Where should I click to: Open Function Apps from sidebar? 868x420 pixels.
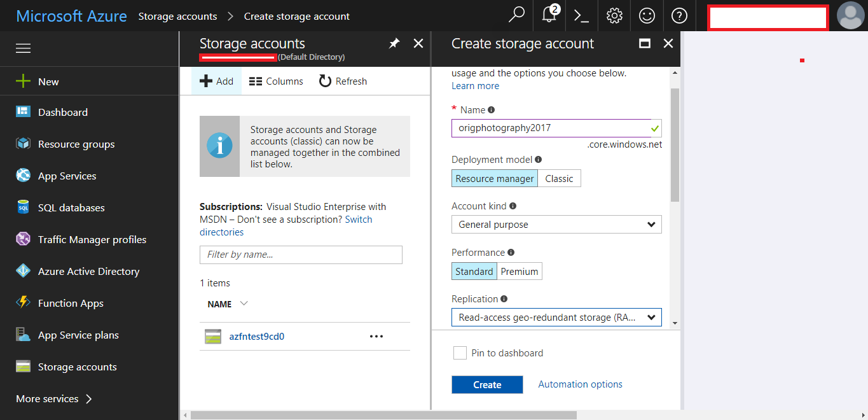tap(71, 303)
